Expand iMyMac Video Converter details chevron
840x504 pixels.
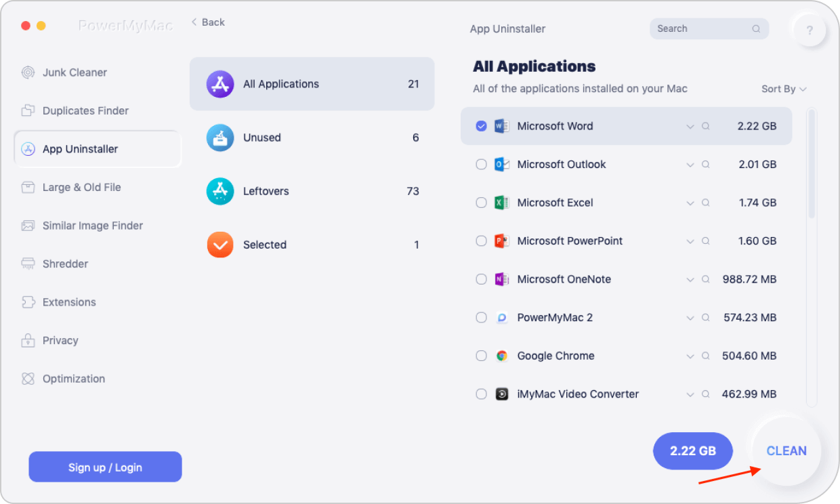[690, 394]
